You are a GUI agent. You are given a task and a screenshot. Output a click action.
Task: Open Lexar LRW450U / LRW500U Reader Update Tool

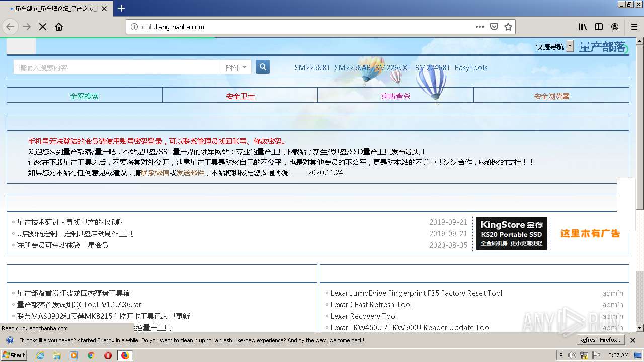tap(411, 328)
